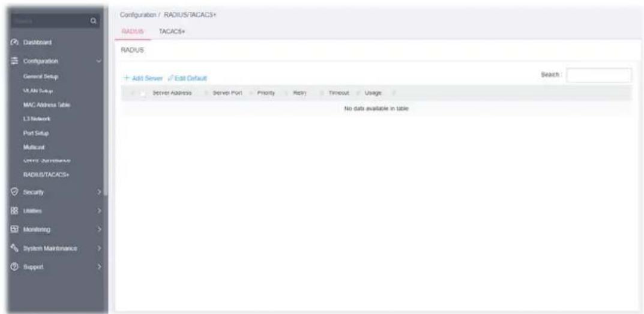Open VLAN Setup in sidebar
Viewport: 644px width, 314px height.
click(37, 91)
